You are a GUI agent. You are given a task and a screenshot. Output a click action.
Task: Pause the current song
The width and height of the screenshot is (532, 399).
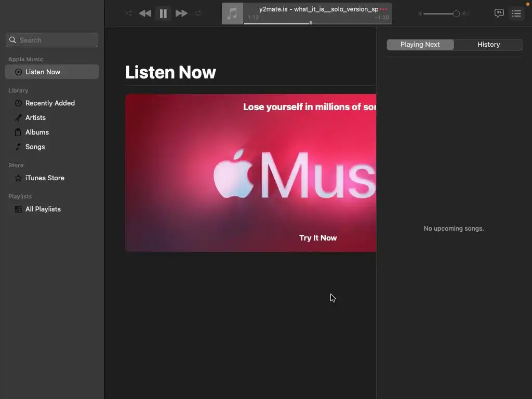click(x=163, y=14)
